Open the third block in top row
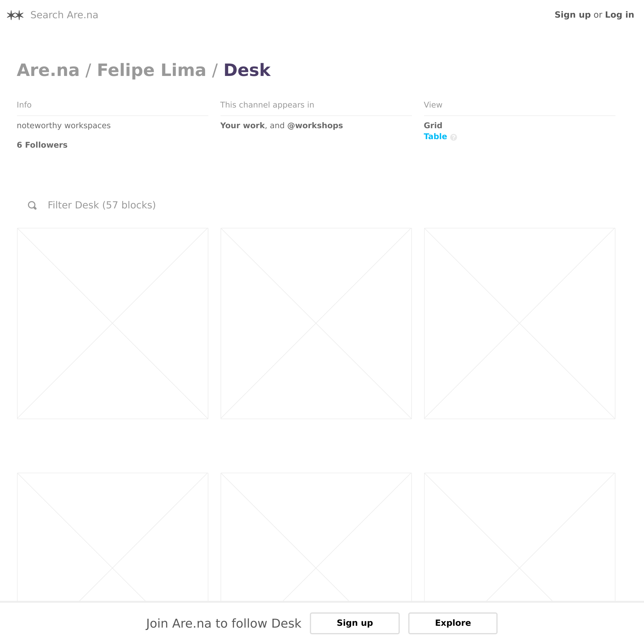 pos(519,323)
